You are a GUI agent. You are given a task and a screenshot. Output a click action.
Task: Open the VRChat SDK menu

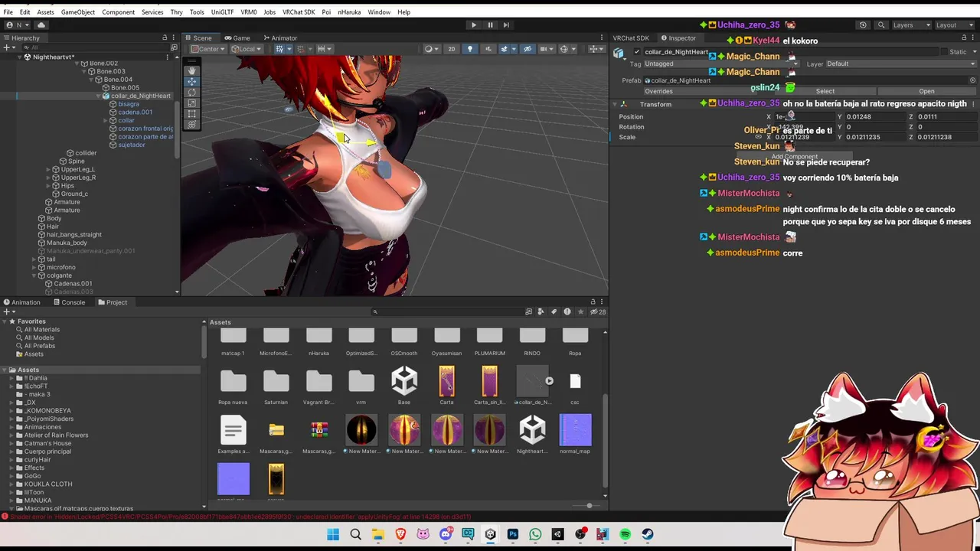299,12
